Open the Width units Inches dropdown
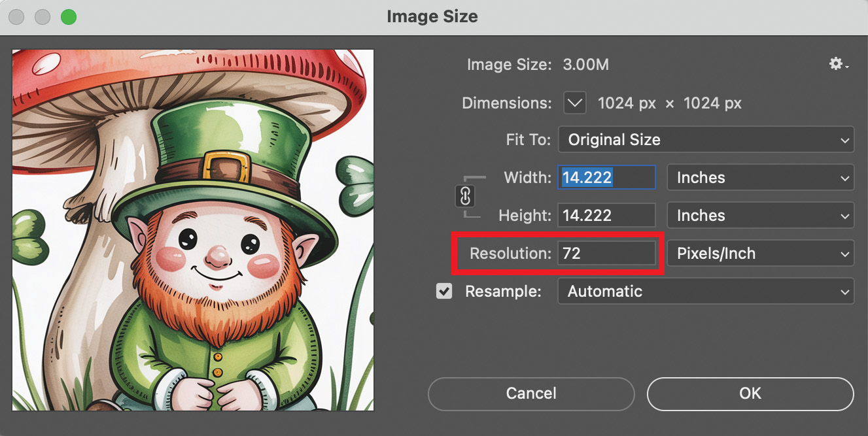 pos(760,178)
